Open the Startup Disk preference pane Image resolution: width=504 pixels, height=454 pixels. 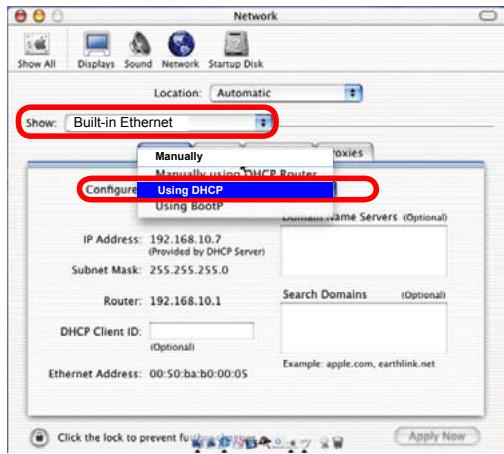[236, 50]
